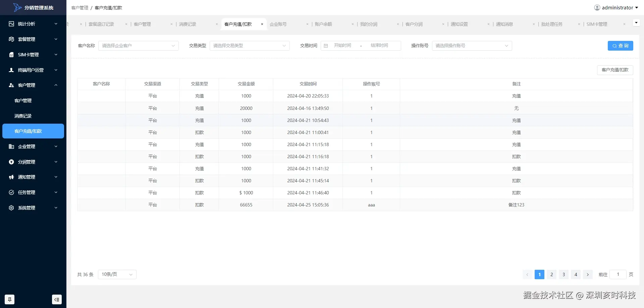644x308 pixels.
Task: Click the 客户管理 breadcrumb link
Action: [80, 8]
